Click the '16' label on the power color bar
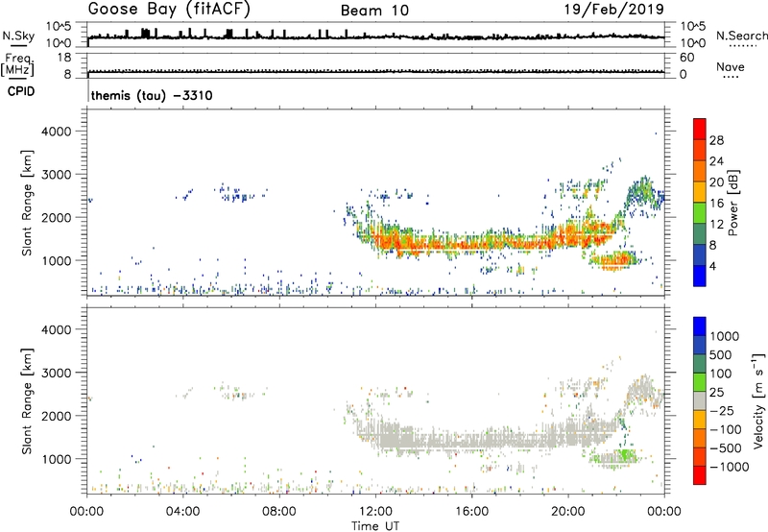The width and height of the screenshot is (768, 532). (x=716, y=204)
